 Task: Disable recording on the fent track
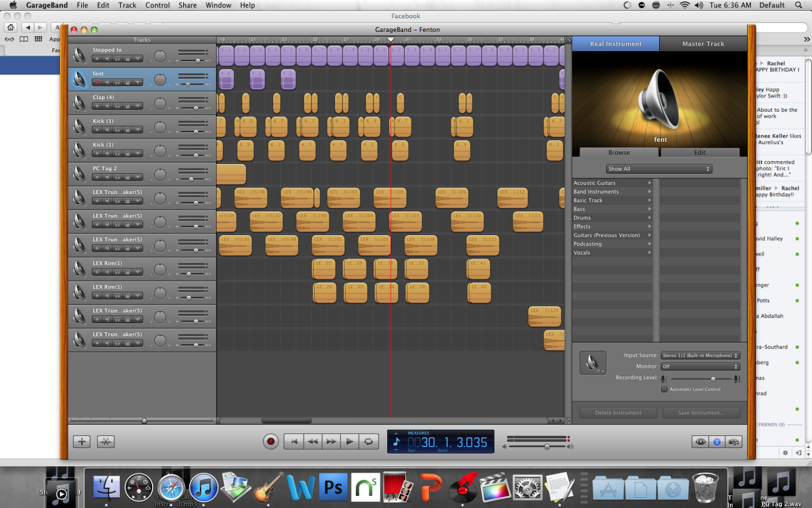(97, 82)
